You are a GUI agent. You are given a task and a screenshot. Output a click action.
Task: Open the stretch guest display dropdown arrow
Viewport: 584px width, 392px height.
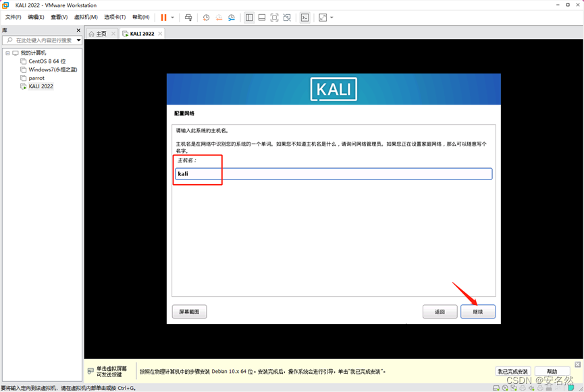click(332, 18)
